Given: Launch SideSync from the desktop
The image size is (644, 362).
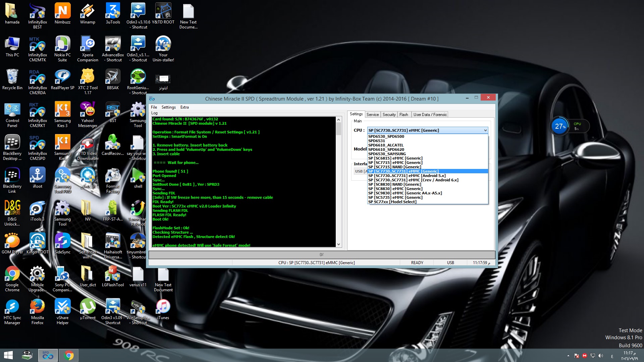Looking at the screenshot, I should point(62,243).
